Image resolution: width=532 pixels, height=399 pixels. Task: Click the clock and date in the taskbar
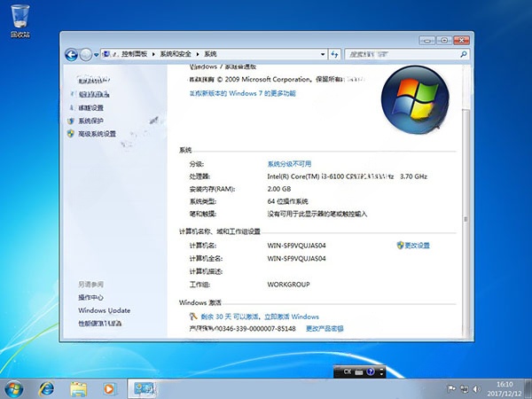coord(504,387)
